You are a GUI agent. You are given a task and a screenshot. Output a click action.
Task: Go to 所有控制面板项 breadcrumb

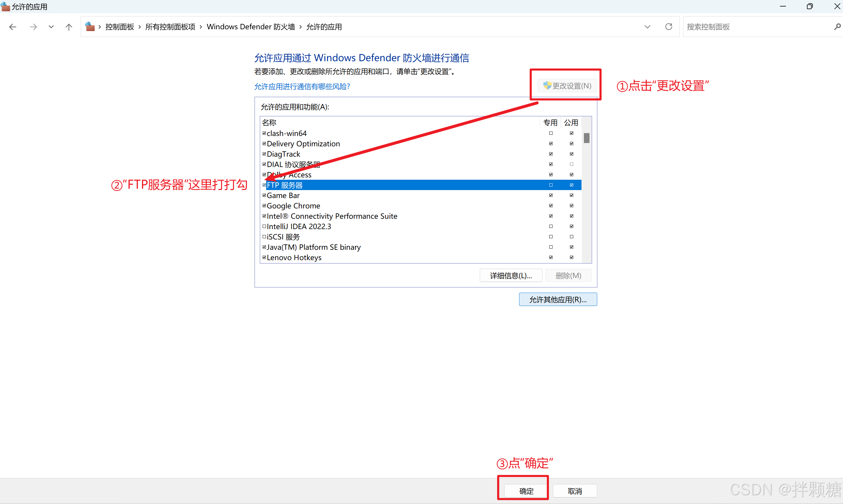coord(170,27)
